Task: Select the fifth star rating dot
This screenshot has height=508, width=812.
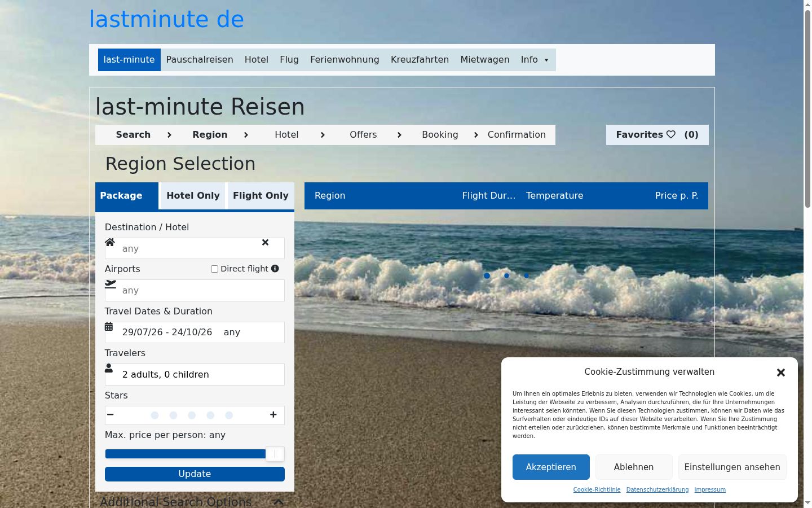Action: [x=229, y=415]
